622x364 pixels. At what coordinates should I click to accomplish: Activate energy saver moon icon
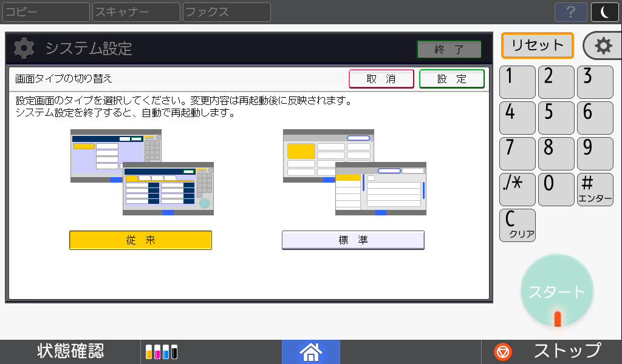(604, 12)
